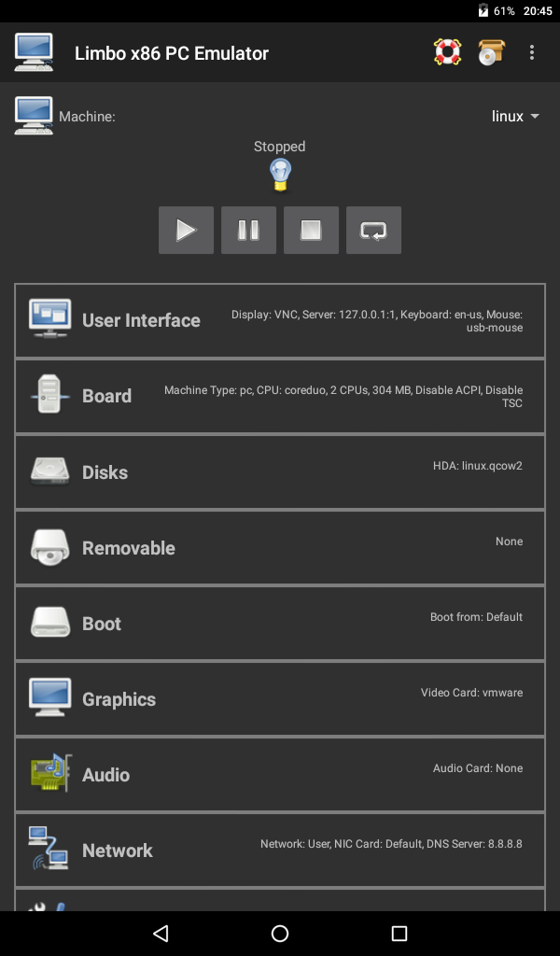Tap 'Video Card: vmware' text
Screen dimensions: 560x956
pyautogui.click(x=471, y=692)
